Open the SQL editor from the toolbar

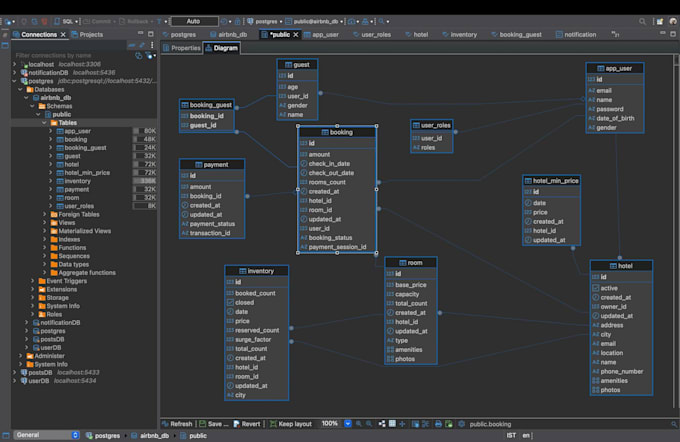(64, 21)
